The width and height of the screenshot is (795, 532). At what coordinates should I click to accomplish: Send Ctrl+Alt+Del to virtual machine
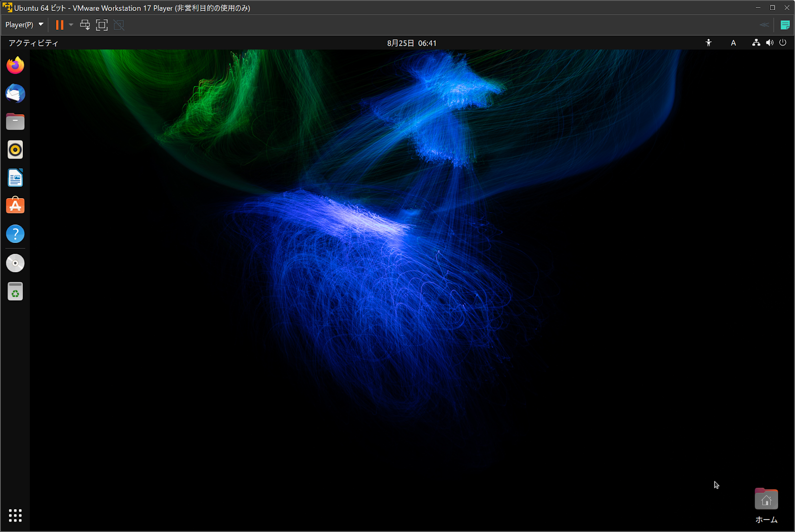pyautogui.click(x=85, y=25)
